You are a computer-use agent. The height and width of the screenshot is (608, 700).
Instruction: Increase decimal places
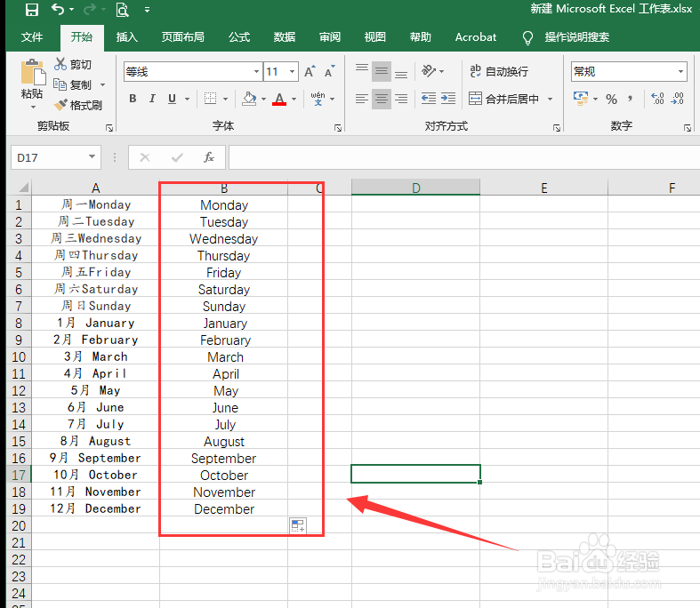pyautogui.click(x=657, y=99)
